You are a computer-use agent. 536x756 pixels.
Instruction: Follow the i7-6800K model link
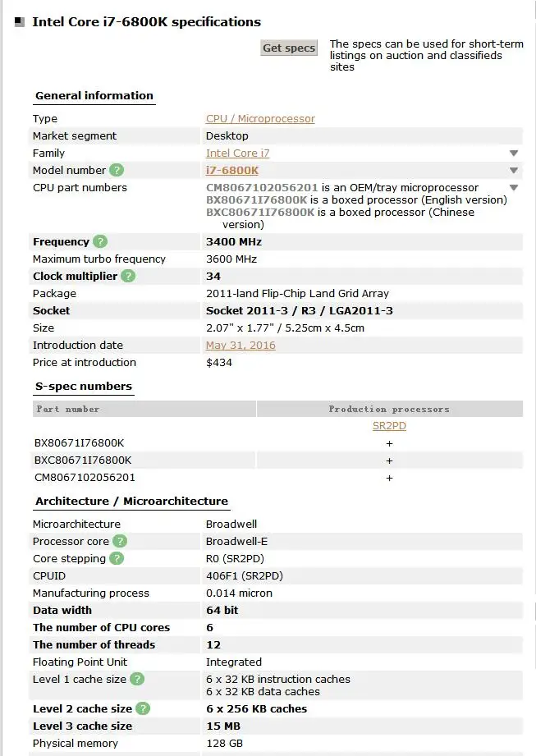pyautogui.click(x=232, y=171)
